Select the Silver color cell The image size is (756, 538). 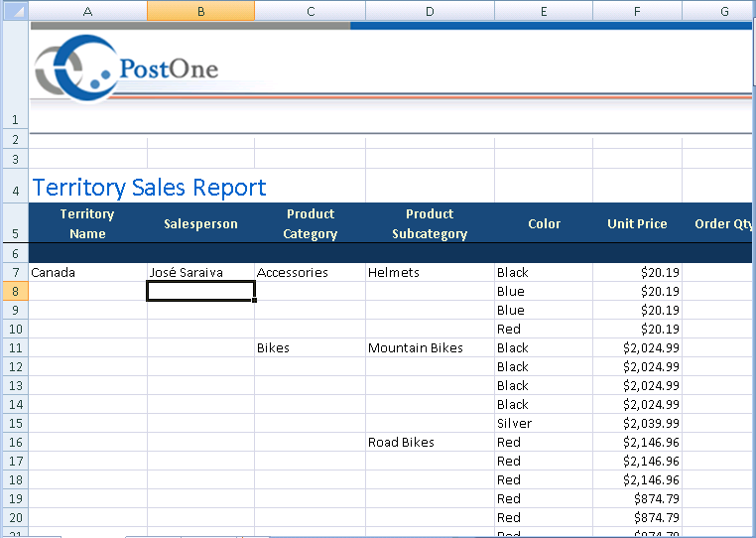(544, 423)
